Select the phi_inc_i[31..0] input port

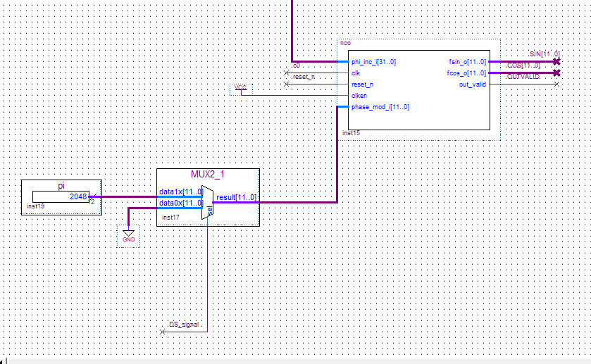[373, 62]
